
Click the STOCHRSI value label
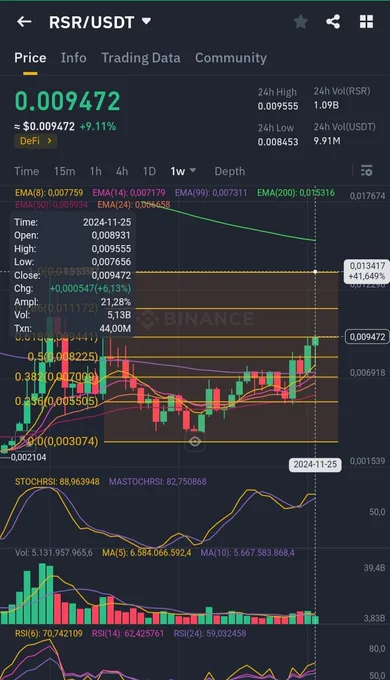click(x=57, y=482)
